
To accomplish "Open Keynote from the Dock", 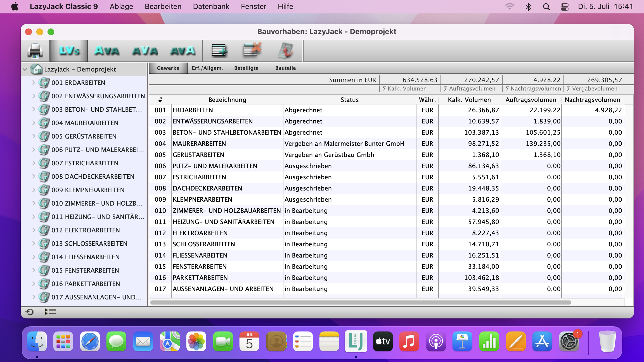I will 462,341.
